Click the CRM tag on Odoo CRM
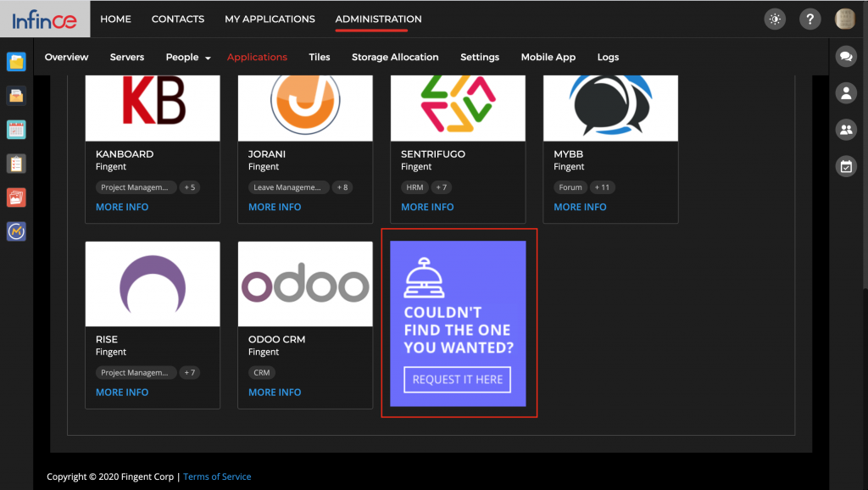 tap(262, 373)
